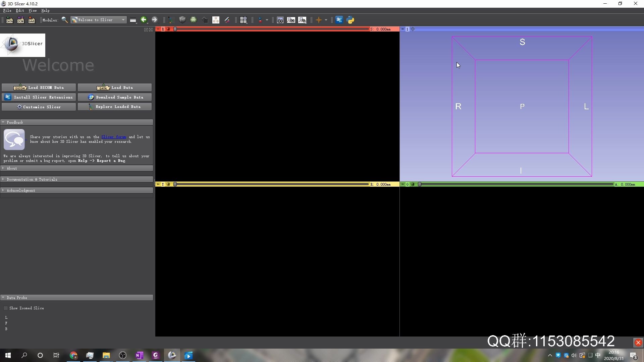The image size is (644, 362).
Task: Click the DCM load DICOM toolbar icon
Action: (x=20, y=20)
